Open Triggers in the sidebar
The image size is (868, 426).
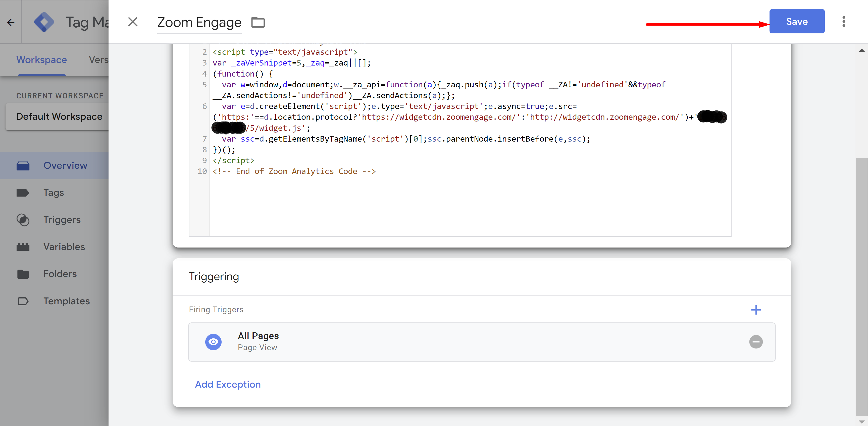click(x=54, y=220)
